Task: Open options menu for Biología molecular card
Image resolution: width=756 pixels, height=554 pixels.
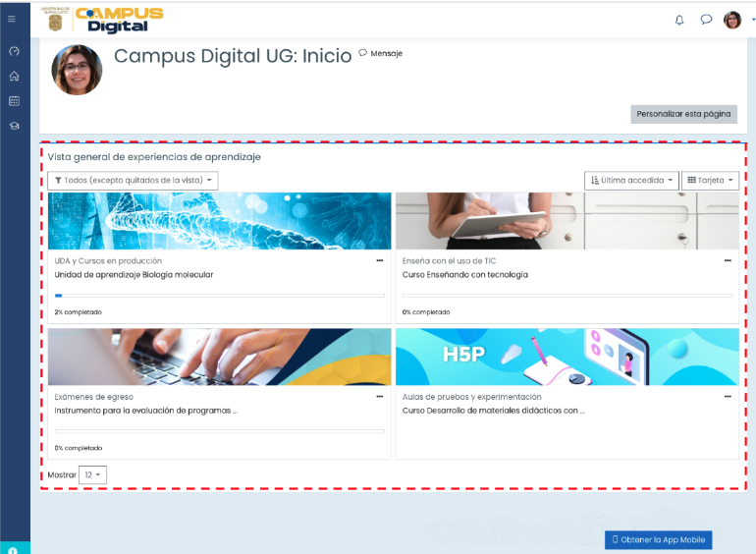Action: 379,260
